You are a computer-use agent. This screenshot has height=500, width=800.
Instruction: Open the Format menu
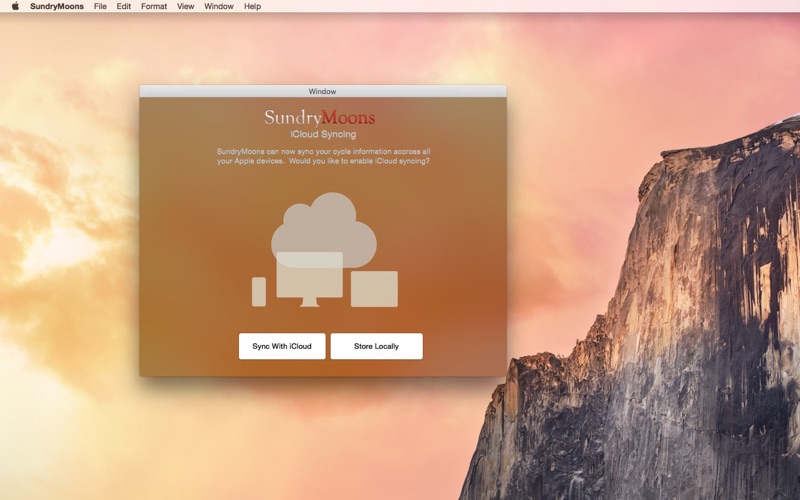point(154,6)
